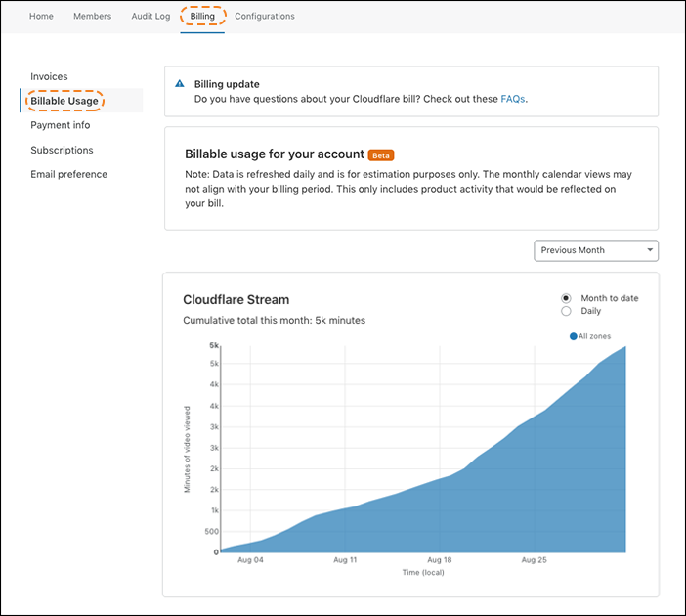686x616 pixels.
Task: Open the Home tab
Action: point(41,17)
